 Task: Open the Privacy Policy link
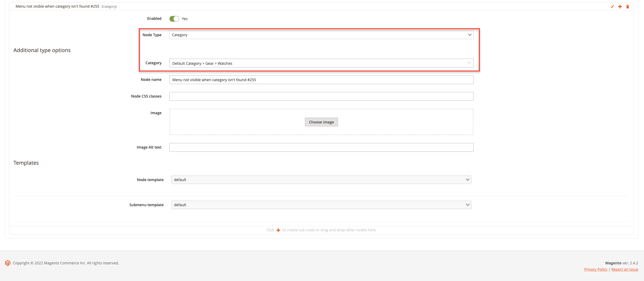tap(596, 269)
